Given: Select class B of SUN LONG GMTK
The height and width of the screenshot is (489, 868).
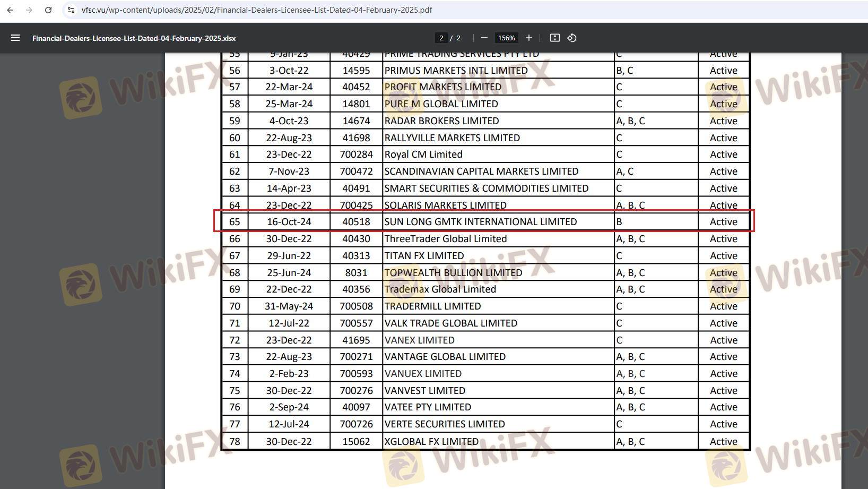Looking at the screenshot, I should [619, 222].
